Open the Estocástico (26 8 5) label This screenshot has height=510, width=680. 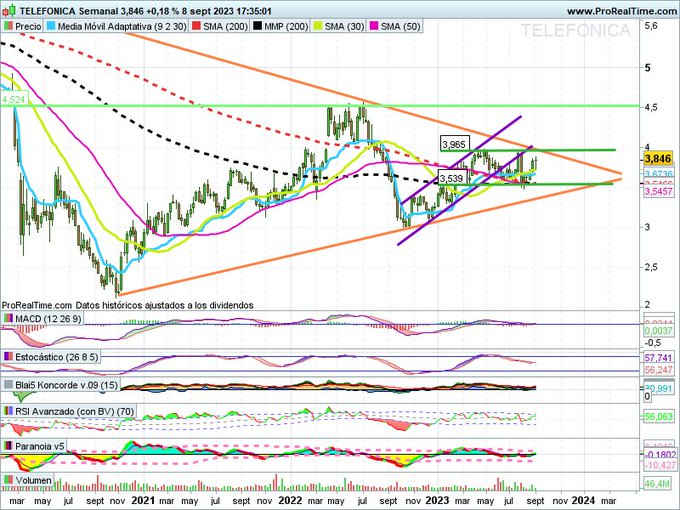(x=57, y=357)
